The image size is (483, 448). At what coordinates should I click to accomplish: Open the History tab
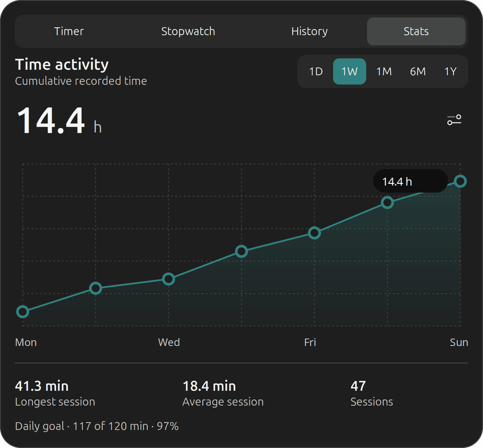click(309, 31)
